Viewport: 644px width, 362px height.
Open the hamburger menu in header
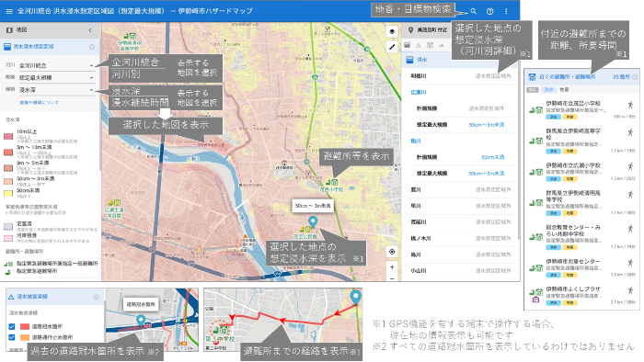[x=9, y=11]
